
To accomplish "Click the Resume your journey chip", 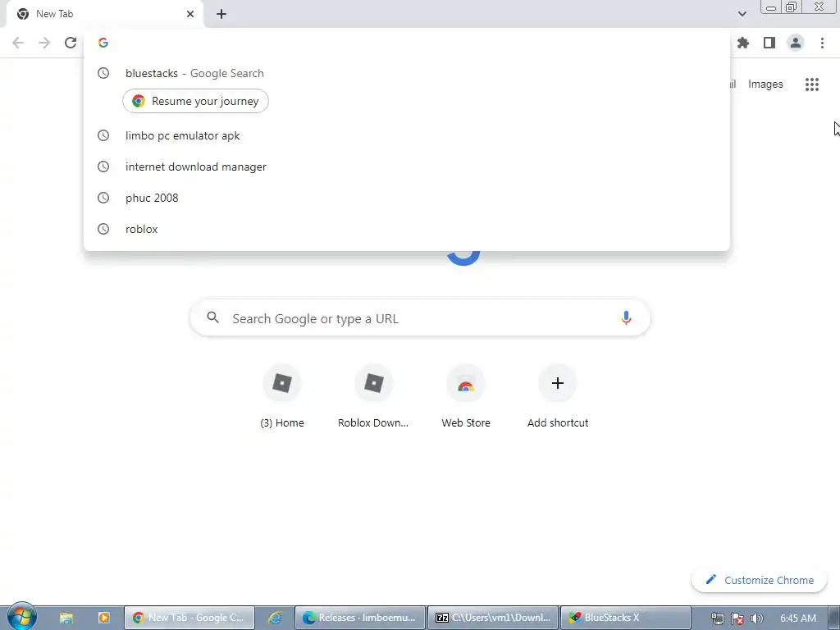I will [195, 101].
